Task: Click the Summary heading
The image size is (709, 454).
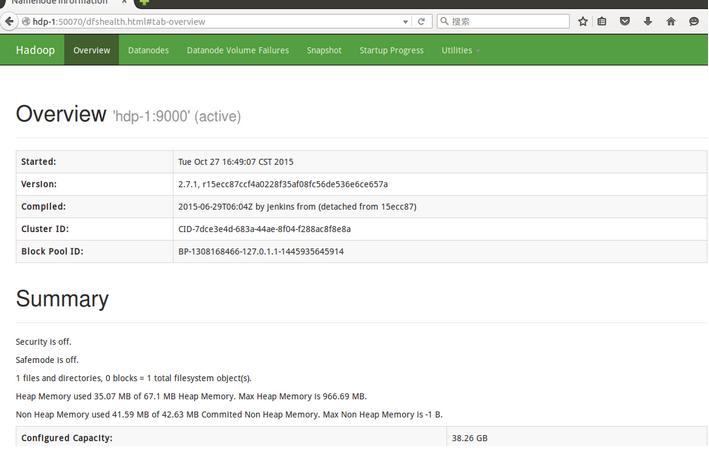Action: point(62,299)
